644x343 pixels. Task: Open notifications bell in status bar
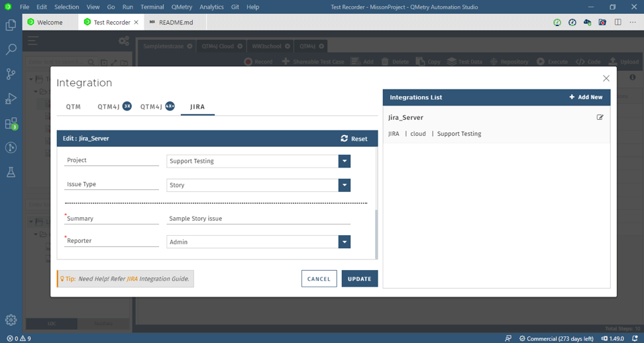(634, 339)
